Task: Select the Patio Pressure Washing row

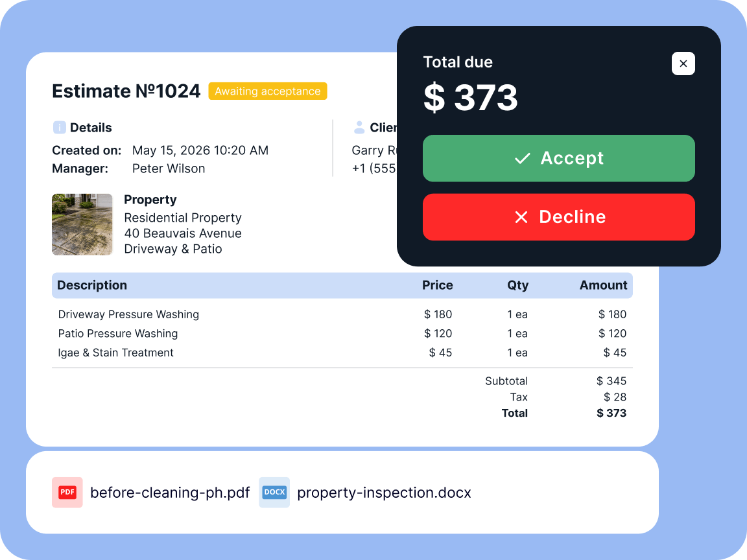Action: pyautogui.click(x=342, y=333)
